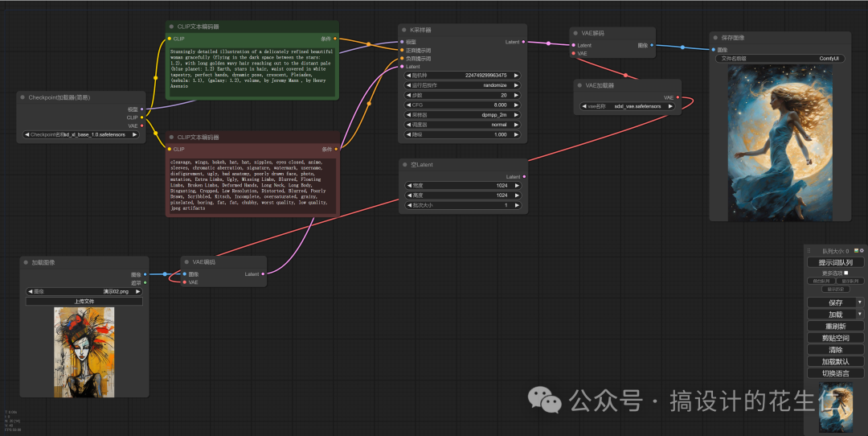This screenshot has height=436, width=868.
Task: Open the 图像 演示02.png file selector
Action: pos(84,291)
